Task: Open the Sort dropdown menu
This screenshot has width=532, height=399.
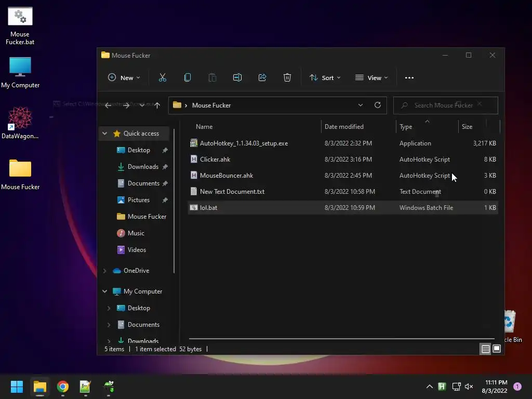Action: click(x=325, y=78)
